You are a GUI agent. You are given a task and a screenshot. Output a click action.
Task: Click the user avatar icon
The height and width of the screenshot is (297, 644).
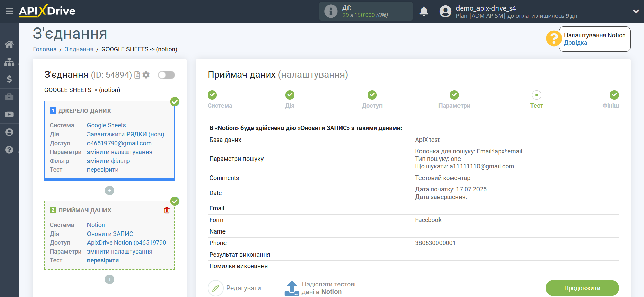pos(445,12)
